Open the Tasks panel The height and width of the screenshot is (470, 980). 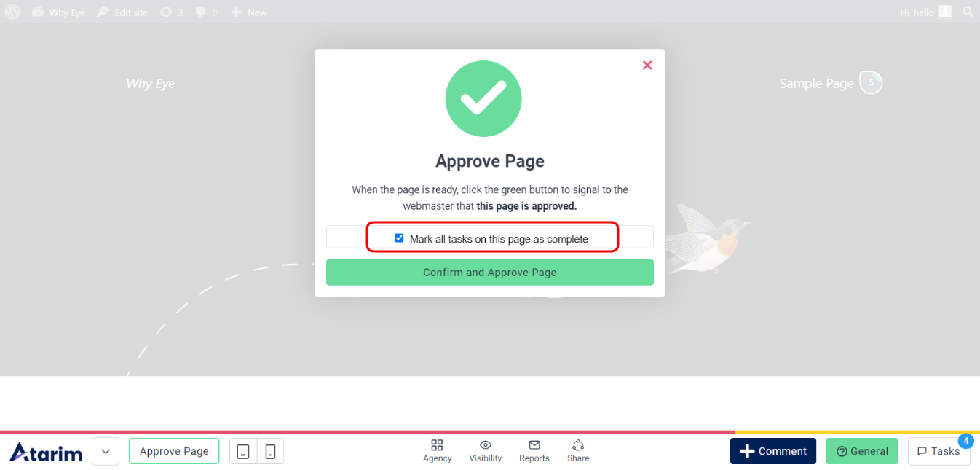938,451
